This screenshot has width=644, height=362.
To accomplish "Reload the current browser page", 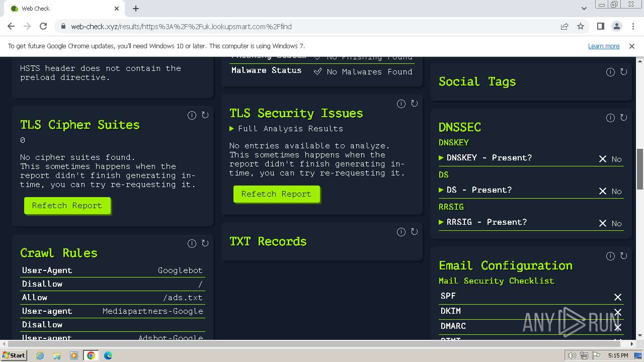I will coord(43,27).
